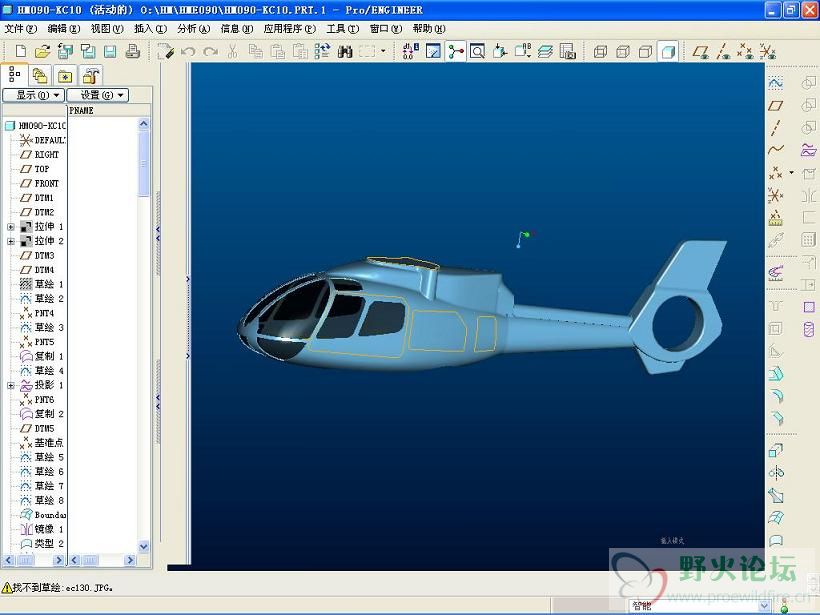Image resolution: width=820 pixels, height=615 pixels.
Task: Click the regenerate model icon
Action: pyautogui.click(x=322, y=51)
